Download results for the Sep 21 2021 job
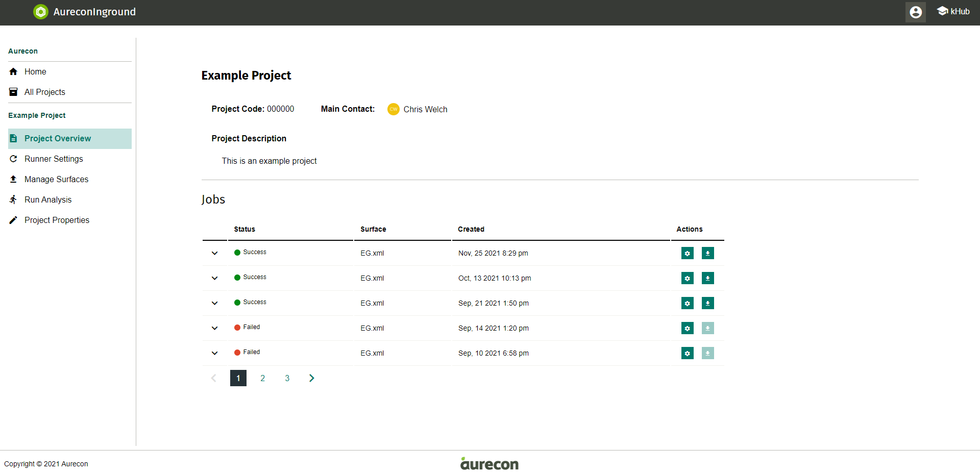980x475 pixels. [x=707, y=303]
